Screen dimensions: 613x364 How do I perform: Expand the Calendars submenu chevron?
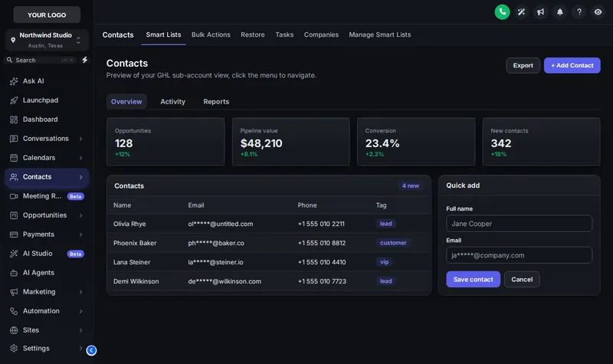point(81,158)
